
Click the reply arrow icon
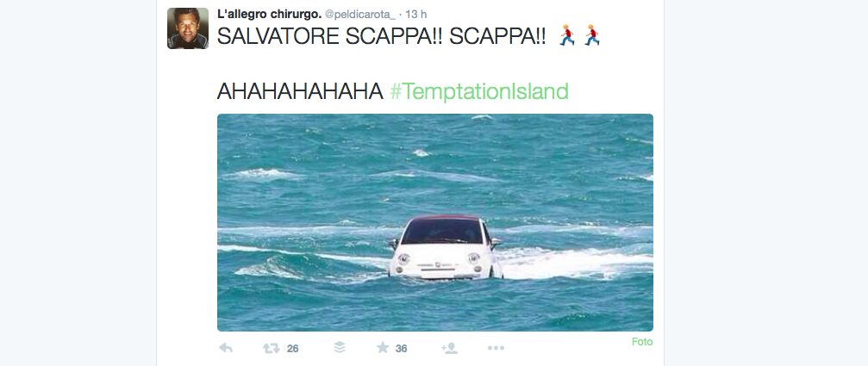coord(225,348)
